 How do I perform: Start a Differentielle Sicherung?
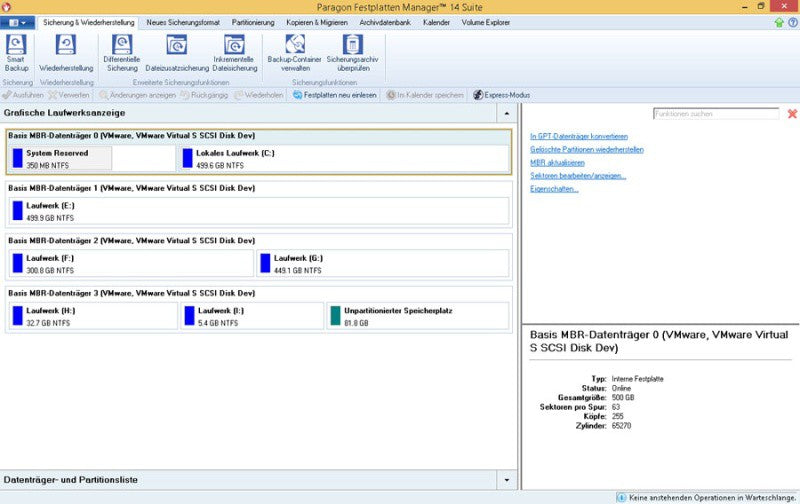pyautogui.click(x=122, y=52)
